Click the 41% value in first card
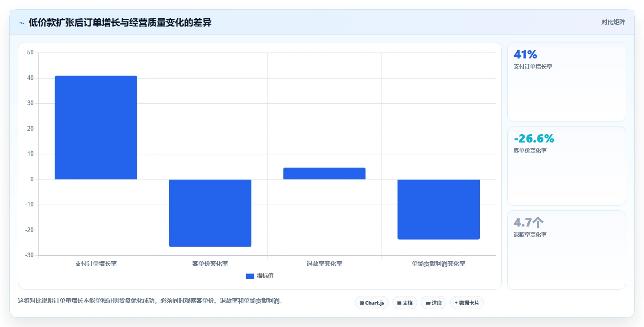644x327 pixels. 526,55
